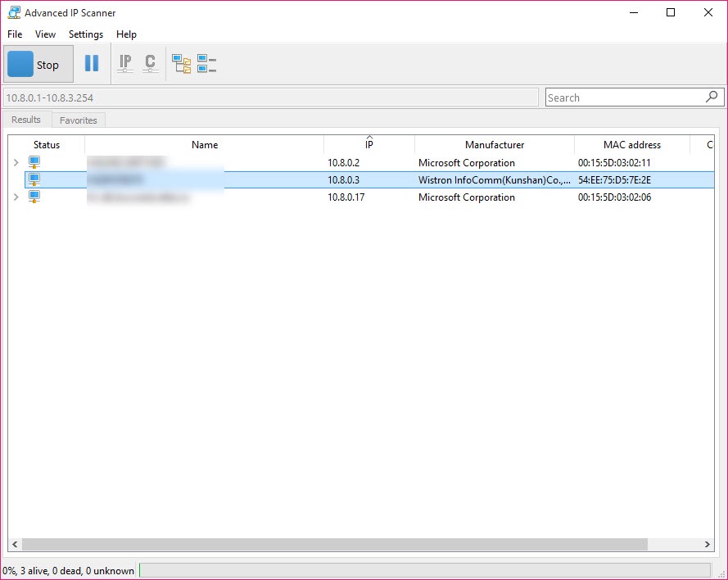This screenshot has width=728, height=580.
Task: Maximize the Advanced IP Scanner window
Action: [x=671, y=12]
